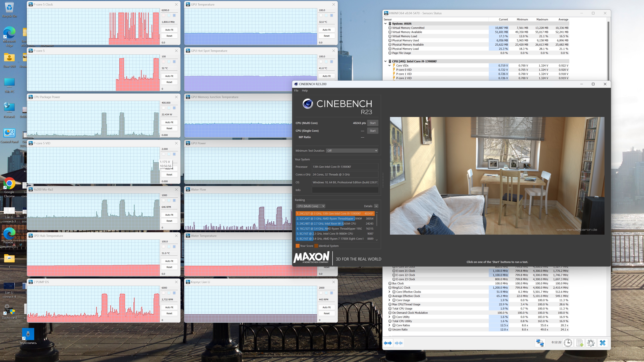This screenshot has height=362, width=644.
Task: Open Google Chrome desktop icon
Action: [x=9, y=184]
